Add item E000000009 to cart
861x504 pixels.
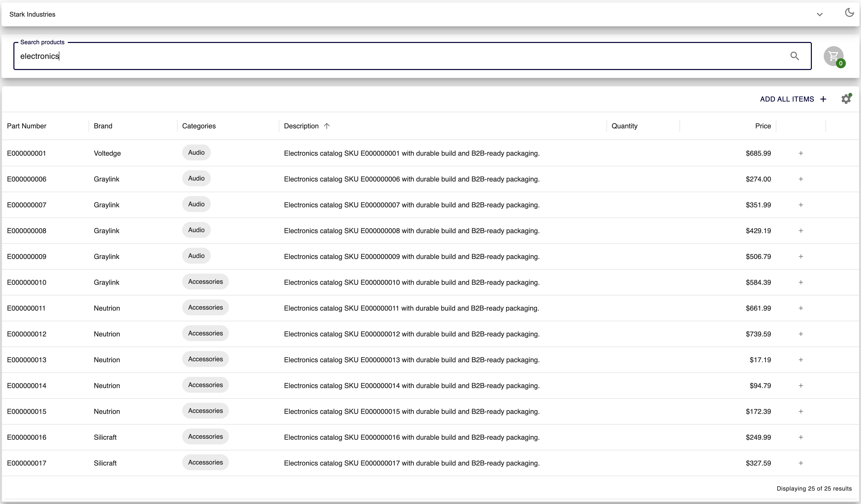tap(801, 256)
